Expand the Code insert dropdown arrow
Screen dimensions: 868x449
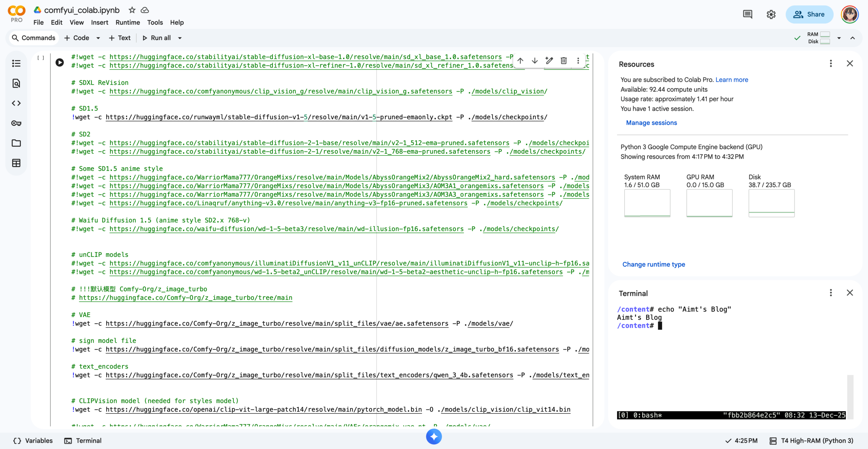98,38
